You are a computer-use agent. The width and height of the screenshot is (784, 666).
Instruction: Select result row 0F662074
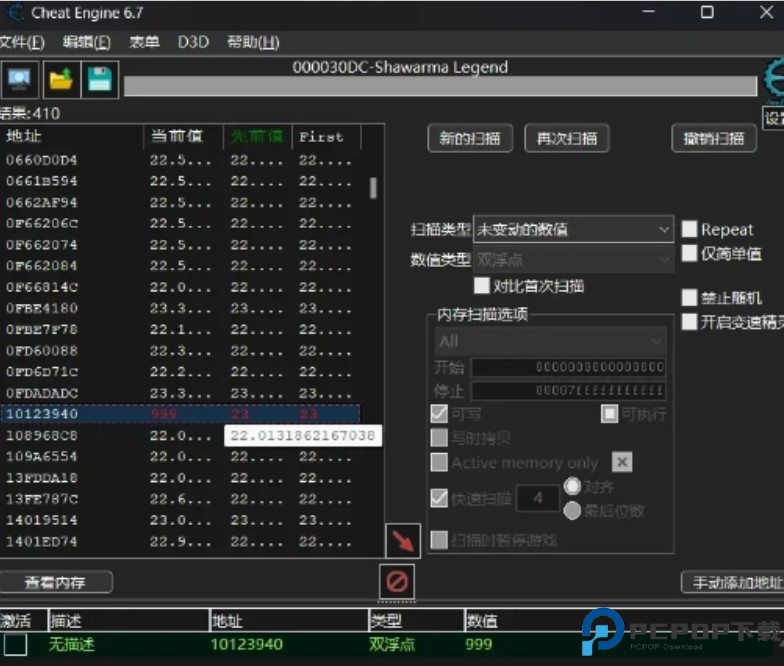tap(180, 245)
